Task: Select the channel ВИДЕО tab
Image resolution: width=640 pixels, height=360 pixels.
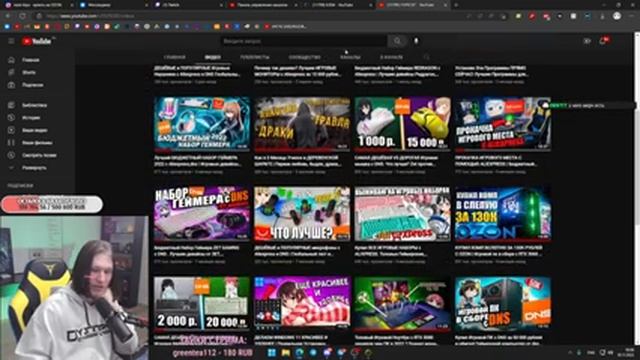Action: 213,57
